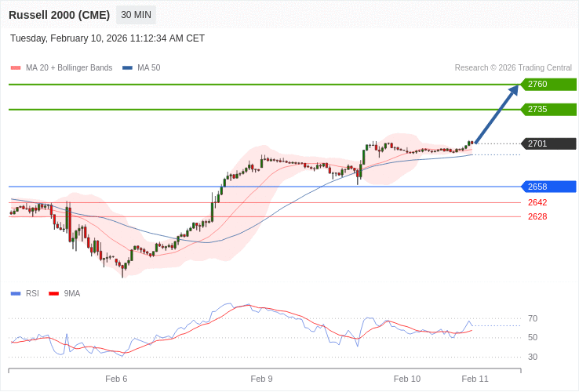Click the 2701 black current price tag
Image resolution: width=579 pixels, height=392 pixels.
548,143
